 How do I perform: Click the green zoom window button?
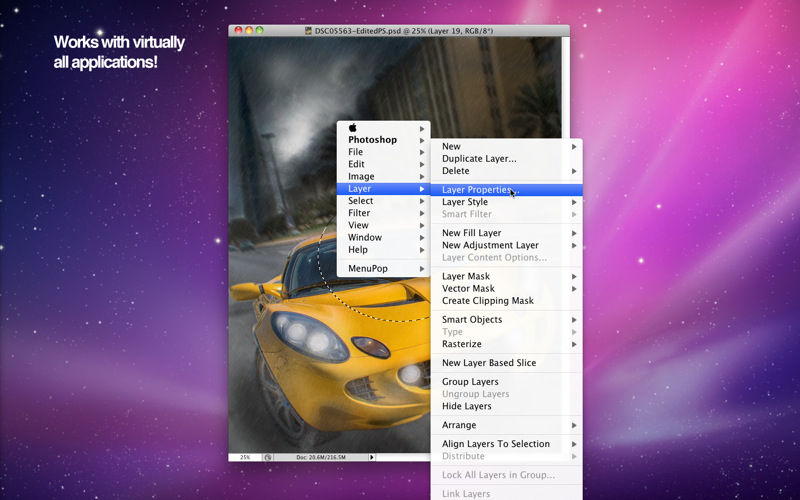click(x=259, y=30)
